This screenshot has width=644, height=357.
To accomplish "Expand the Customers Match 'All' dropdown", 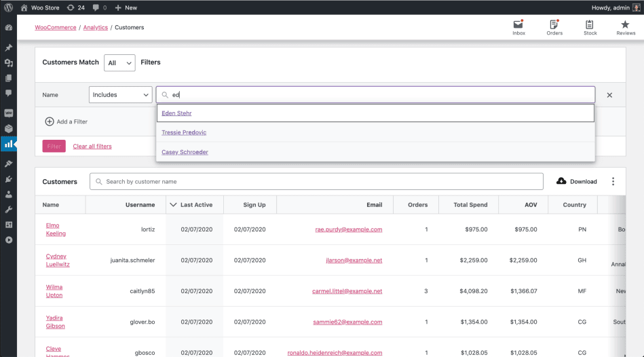I will click(x=119, y=63).
